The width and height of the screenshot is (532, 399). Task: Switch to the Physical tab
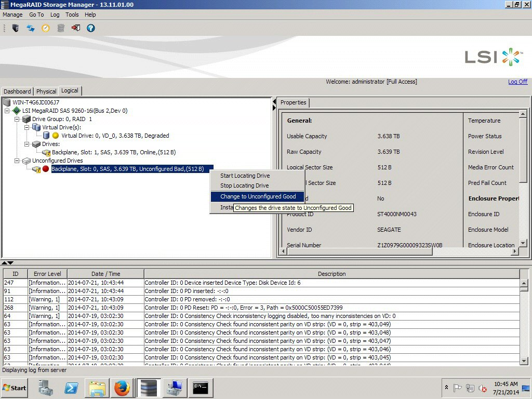[x=46, y=91]
